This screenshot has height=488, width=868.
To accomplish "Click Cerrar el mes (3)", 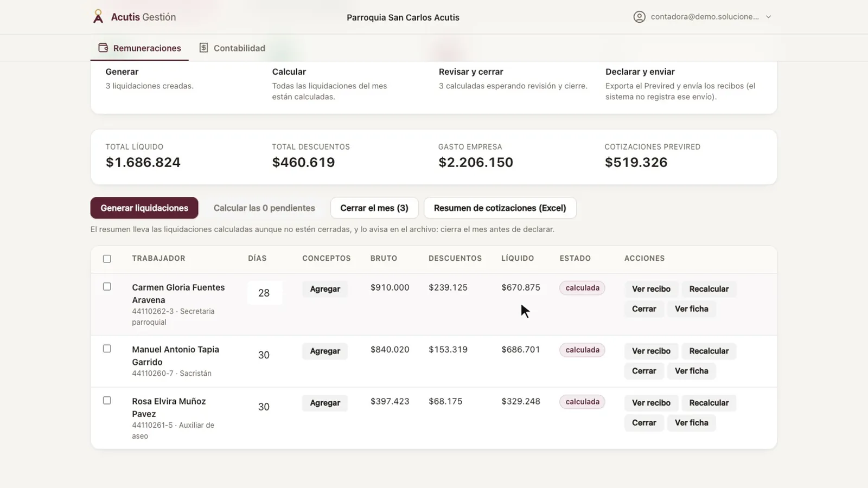I will (x=374, y=208).
